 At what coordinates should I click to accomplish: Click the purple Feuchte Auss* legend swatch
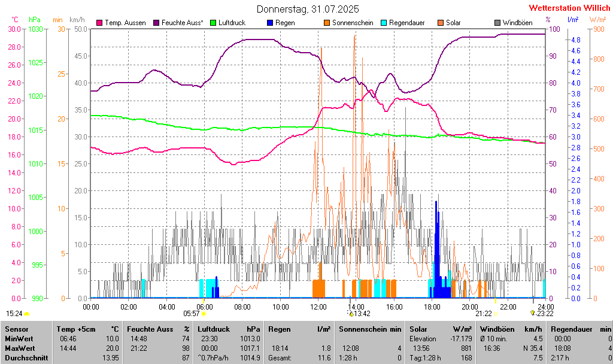tap(156, 23)
